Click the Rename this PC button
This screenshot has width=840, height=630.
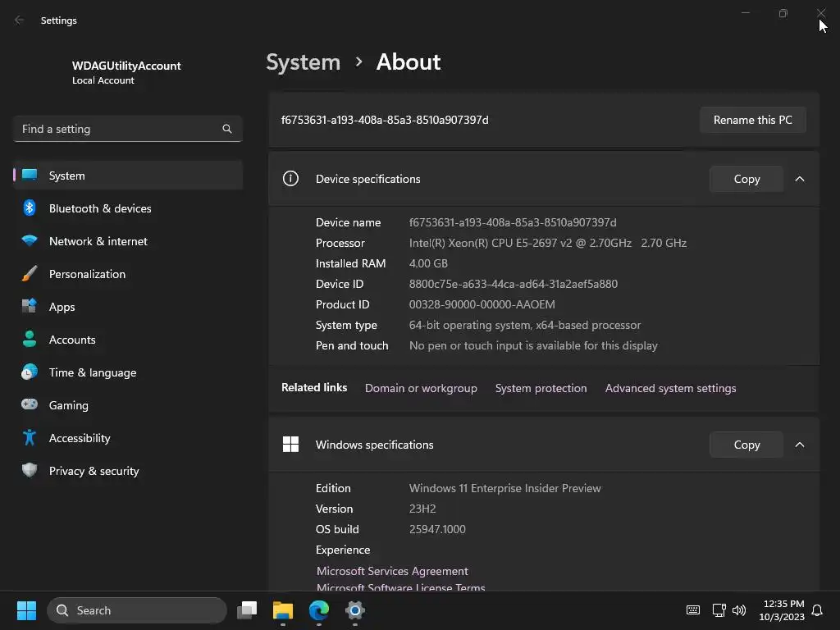tap(753, 120)
